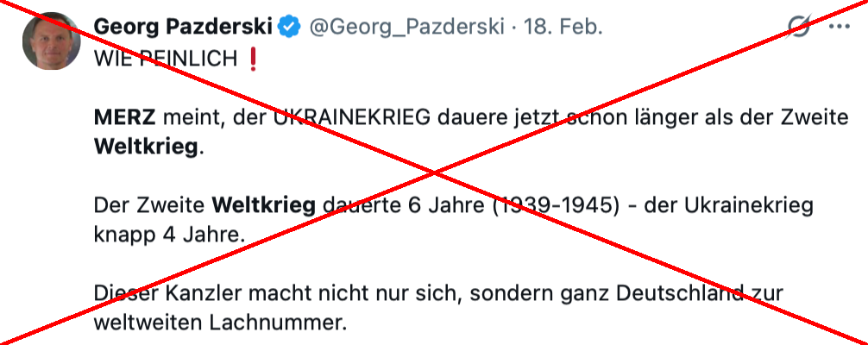868x345 pixels.
Task: Click the bold word "MERZ"
Action: pos(118,116)
